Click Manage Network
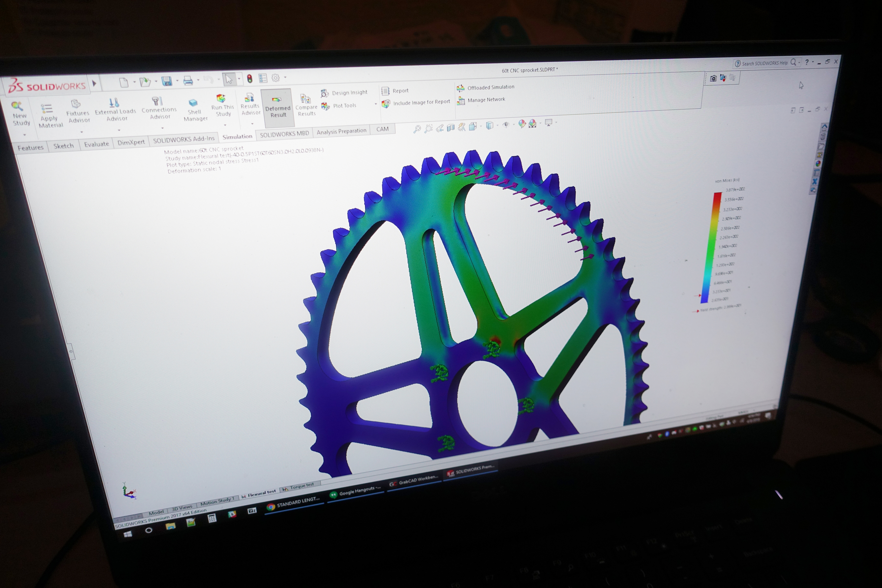Viewport: 882px width, 588px height. 481,100
